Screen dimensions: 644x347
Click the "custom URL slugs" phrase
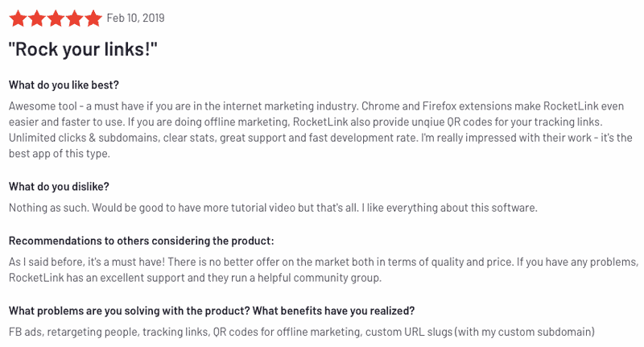click(409, 332)
